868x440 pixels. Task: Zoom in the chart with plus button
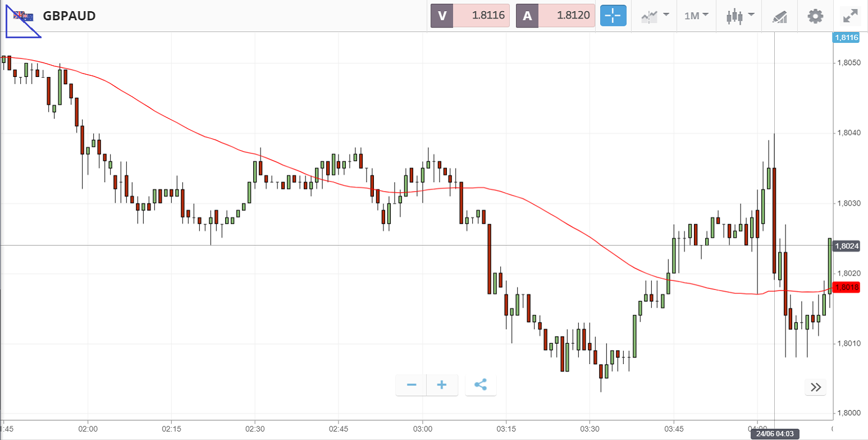coord(442,385)
